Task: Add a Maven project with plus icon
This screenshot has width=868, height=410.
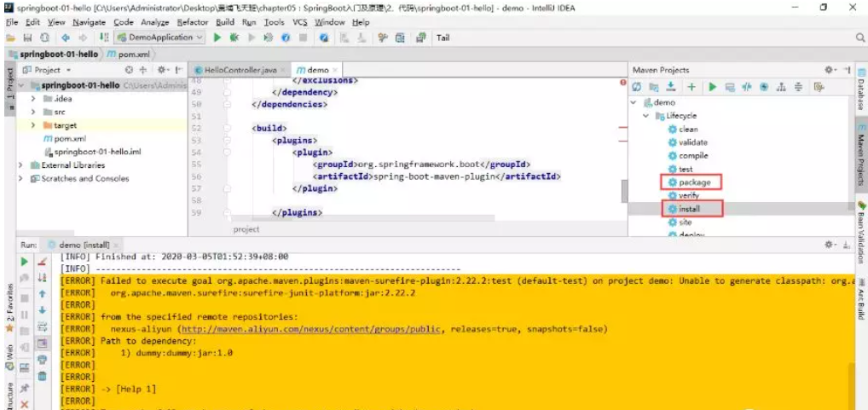Action: (x=692, y=87)
